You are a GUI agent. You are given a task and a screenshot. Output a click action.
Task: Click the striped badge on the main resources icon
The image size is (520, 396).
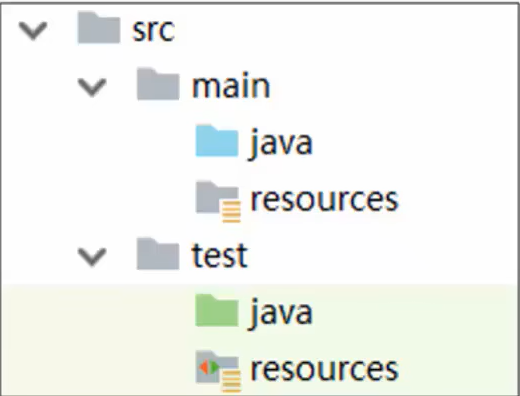click(x=231, y=212)
